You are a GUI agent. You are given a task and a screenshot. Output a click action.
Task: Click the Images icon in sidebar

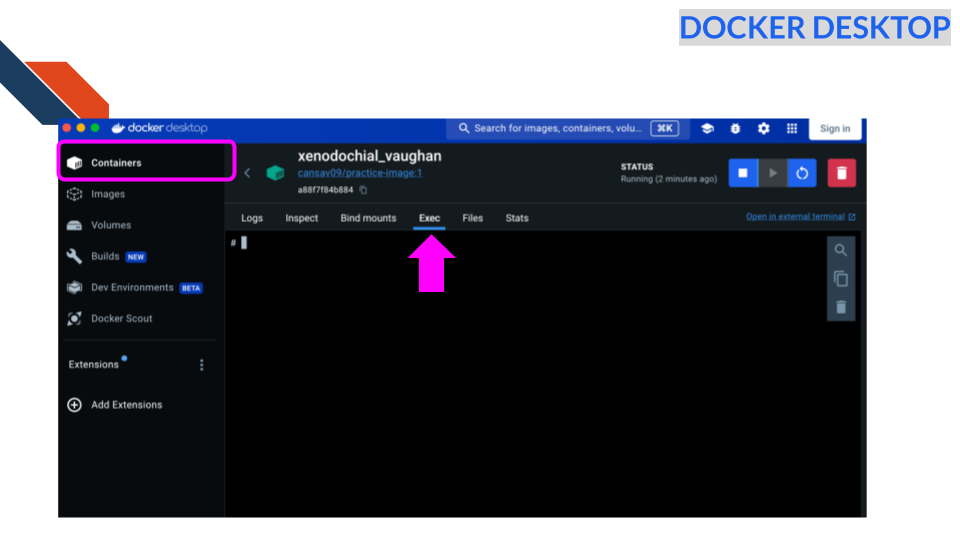tap(75, 194)
